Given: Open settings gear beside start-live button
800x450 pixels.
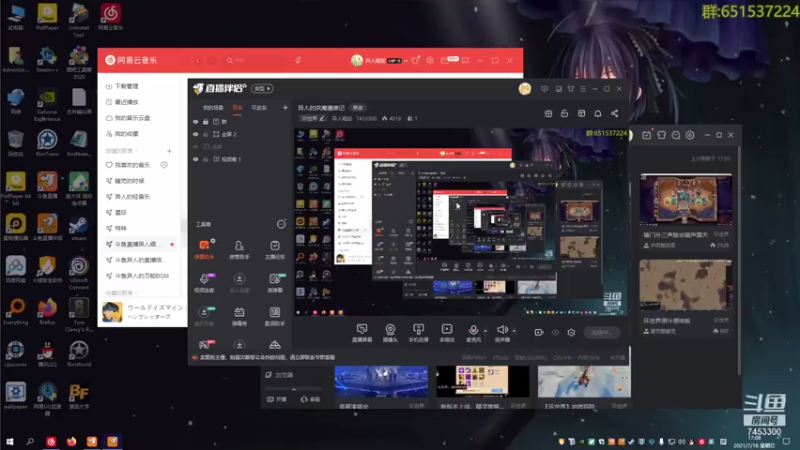Looking at the screenshot, I should 571,333.
